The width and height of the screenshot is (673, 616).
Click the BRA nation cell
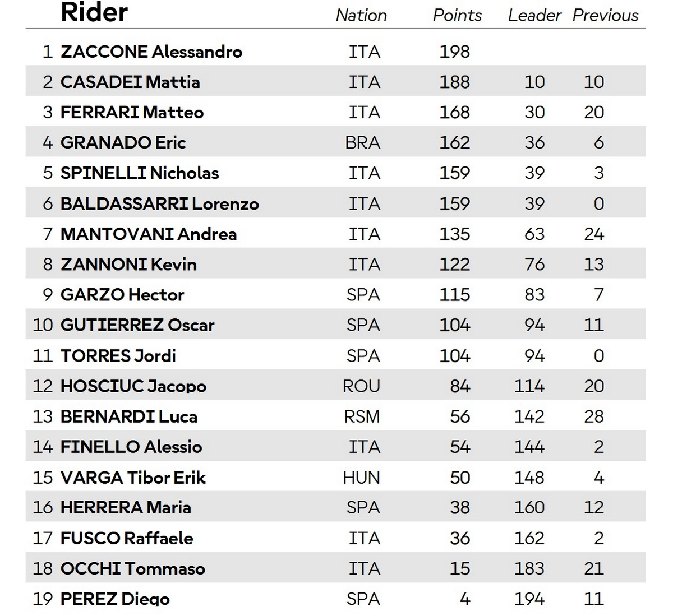pos(363,142)
